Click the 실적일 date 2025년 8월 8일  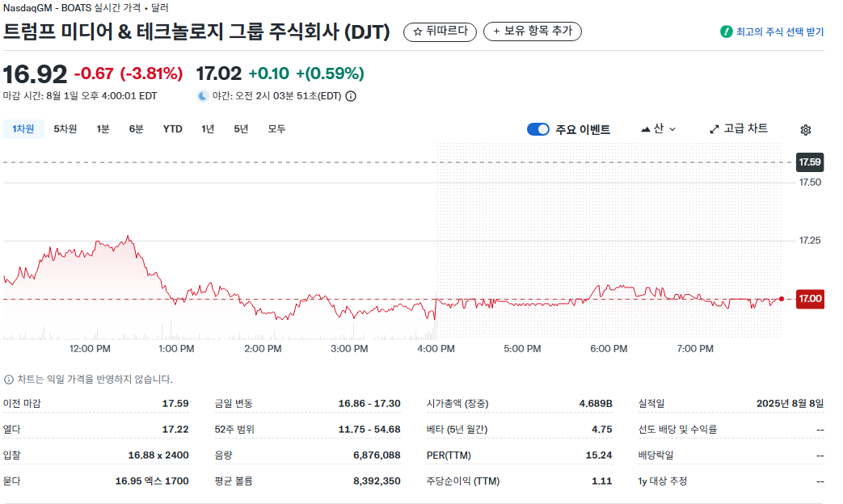click(x=790, y=404)
